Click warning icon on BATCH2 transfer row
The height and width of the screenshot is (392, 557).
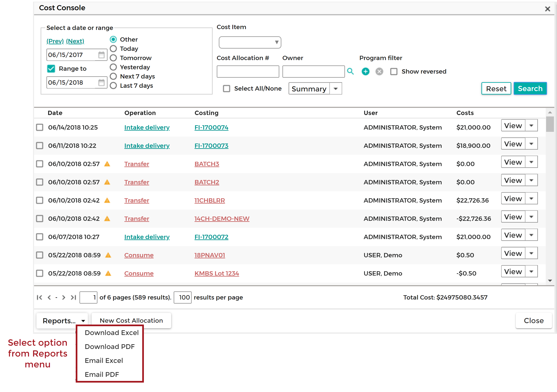pyautogui.click(x=107, y=182)
